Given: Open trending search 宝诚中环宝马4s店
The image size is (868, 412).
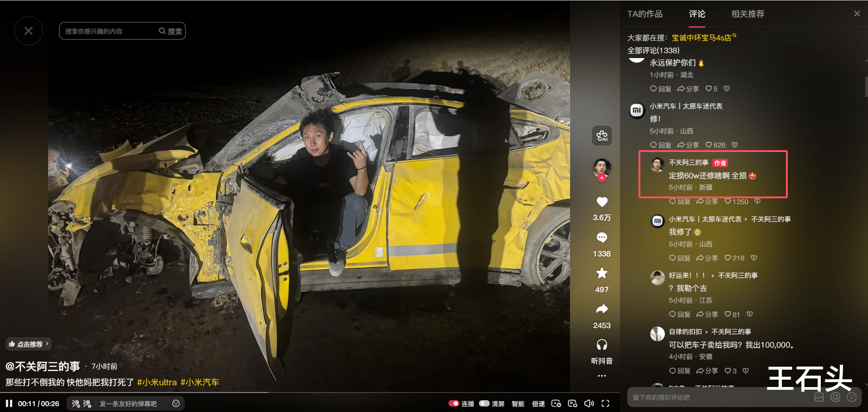Looking at the screenshot, I should coord(704,38).
